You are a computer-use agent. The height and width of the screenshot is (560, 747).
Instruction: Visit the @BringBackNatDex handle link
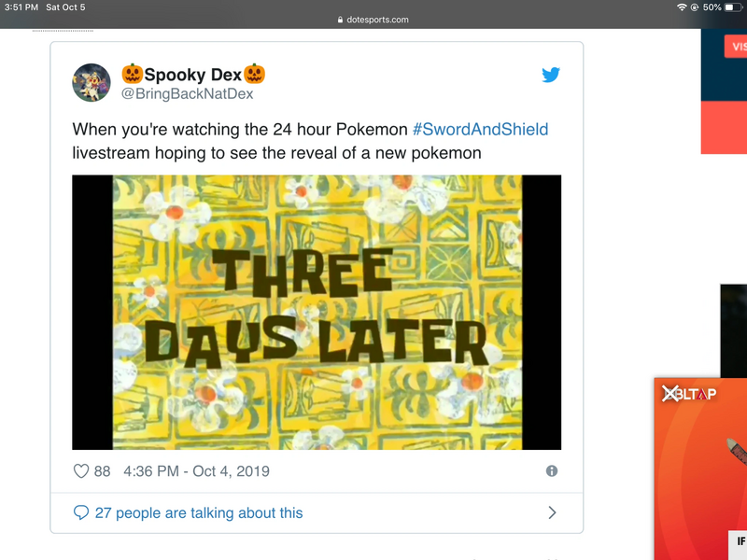point(187,93)
